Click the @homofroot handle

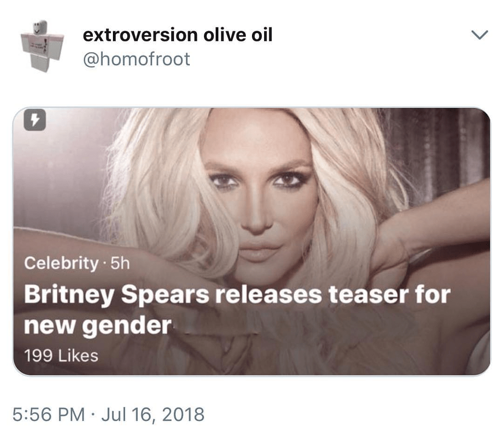136,59
